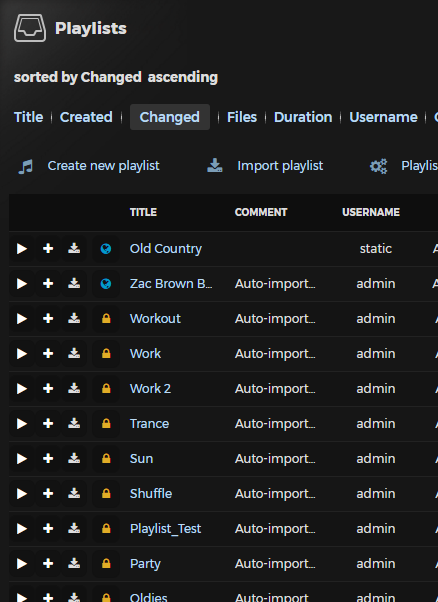Click the lock icon for Sun

[x=106, y=458]
